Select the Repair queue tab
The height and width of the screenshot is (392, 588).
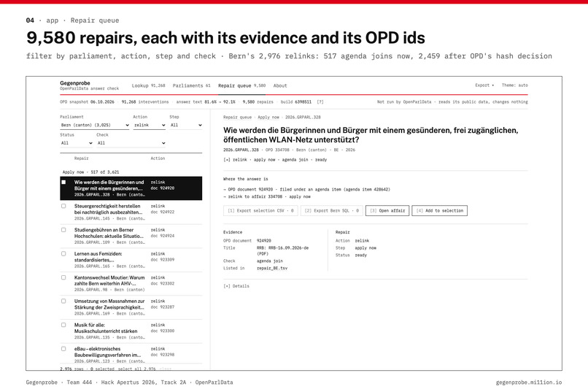[x=242, y=85]
